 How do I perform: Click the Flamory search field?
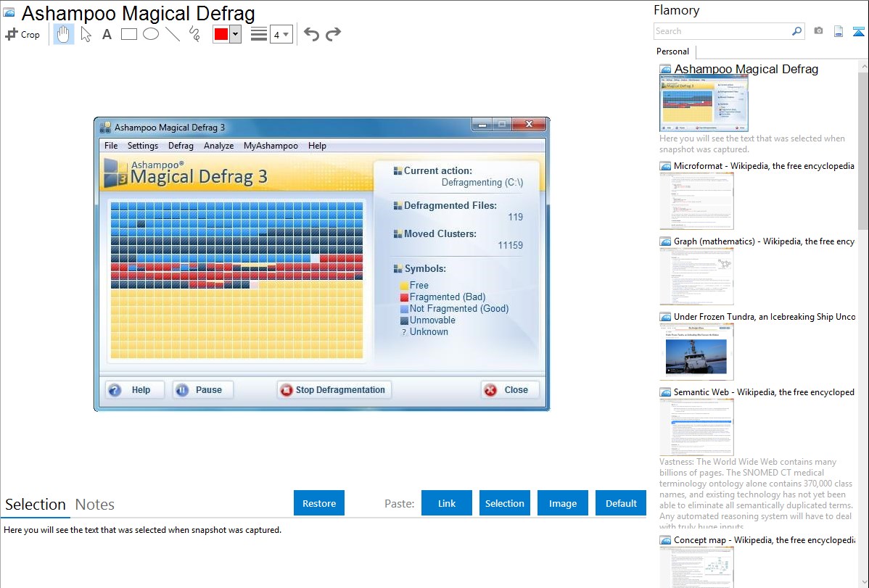click(x=722, y=31)
